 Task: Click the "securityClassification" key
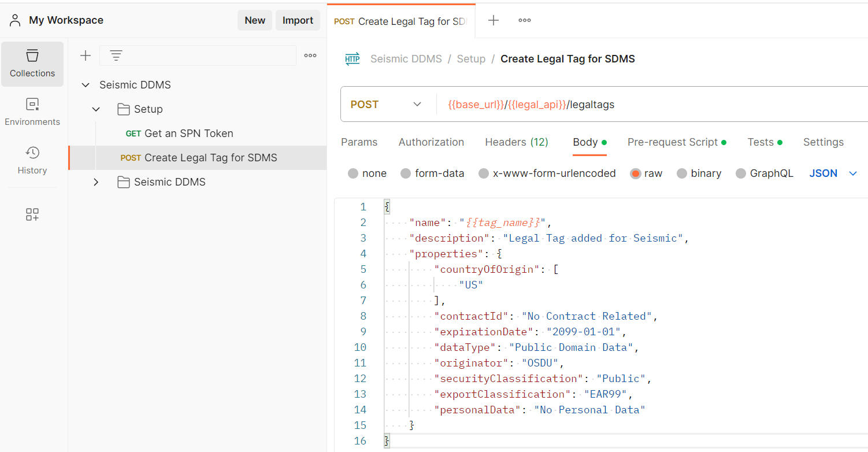pos(509,379)
